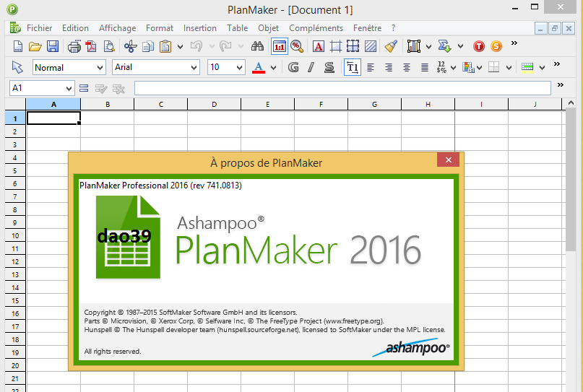Close the À propos de PlanMaker dialog
This screenshot has height=392, width=583.
point(448,160)
